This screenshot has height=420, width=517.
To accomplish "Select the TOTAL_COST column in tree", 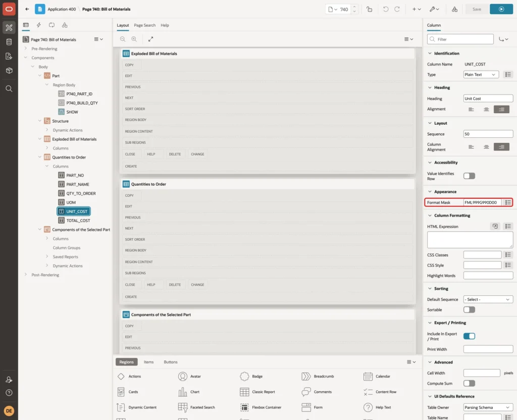I will [78, 221].
